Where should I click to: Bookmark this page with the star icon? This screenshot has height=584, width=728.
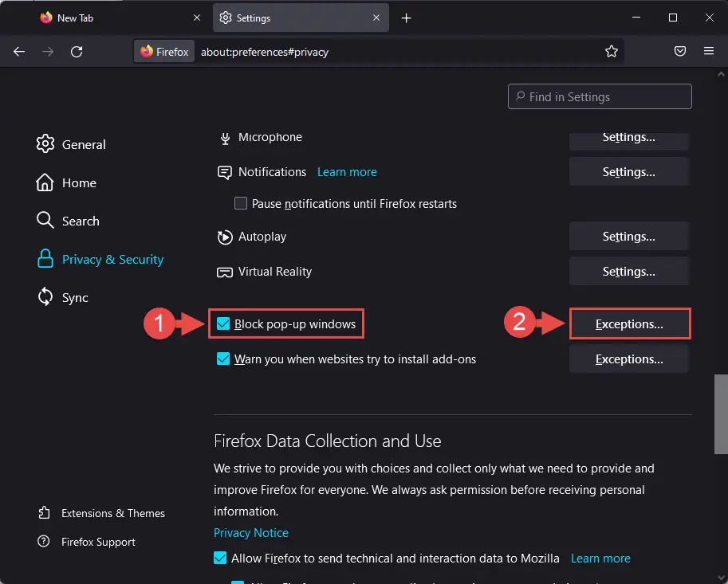[612, 52]
